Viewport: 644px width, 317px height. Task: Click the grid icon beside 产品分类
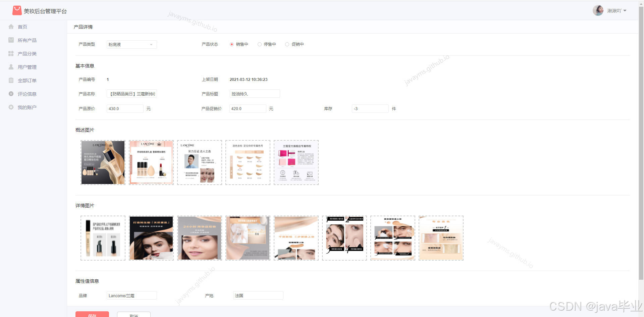11,53
